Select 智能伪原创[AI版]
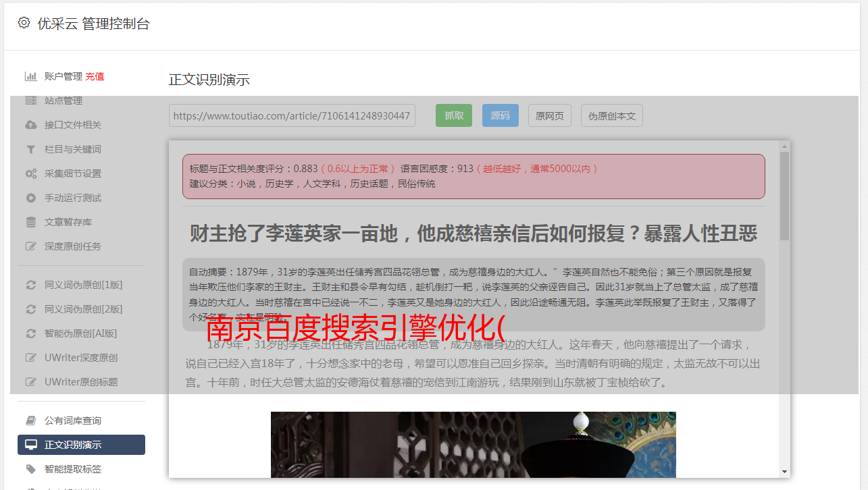Image resolution: width=868 pixels, height=490 pixels. tap(81, 333)
